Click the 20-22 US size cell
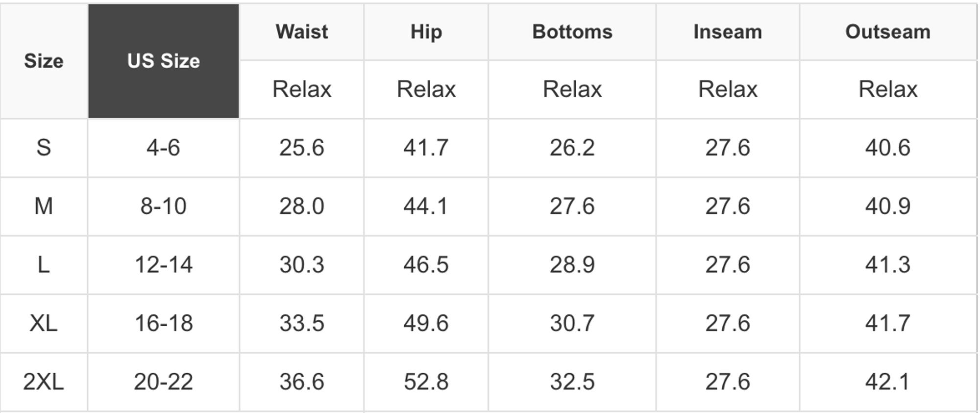The width and height of the screenshot is (980, 413). (x=164, y=382)
